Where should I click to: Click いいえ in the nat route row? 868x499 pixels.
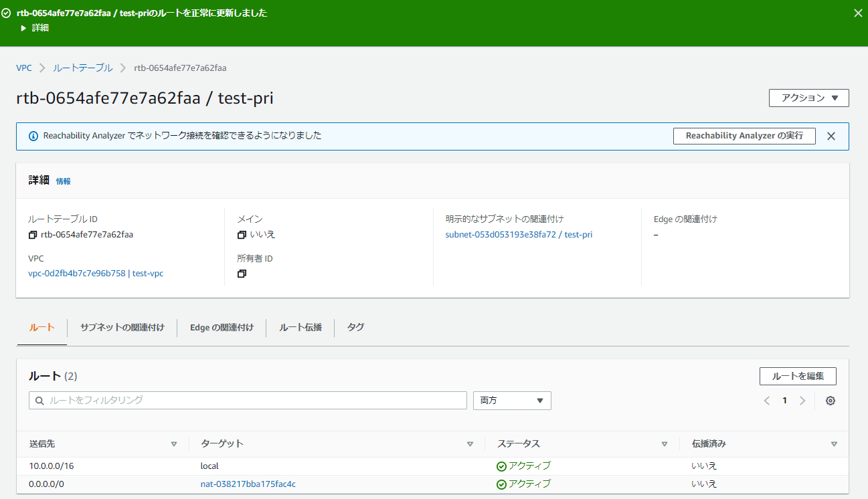(704, 484)
